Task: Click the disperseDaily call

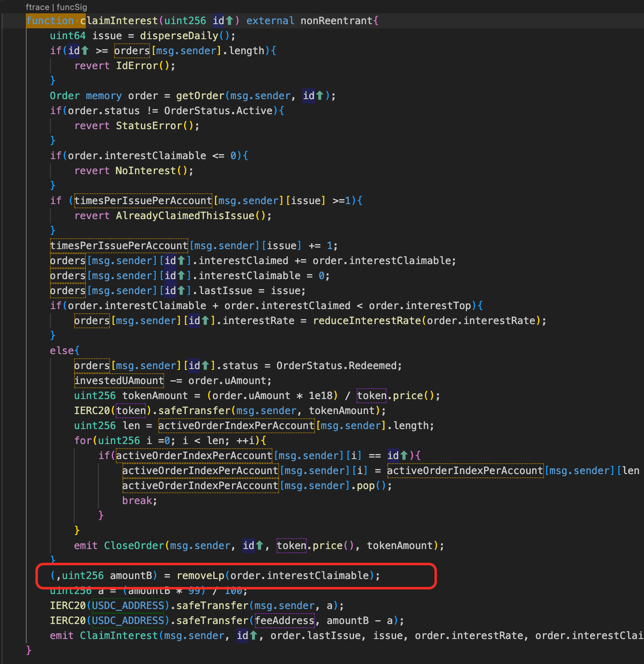Action: pyautogui.click(x=179, y=36)
